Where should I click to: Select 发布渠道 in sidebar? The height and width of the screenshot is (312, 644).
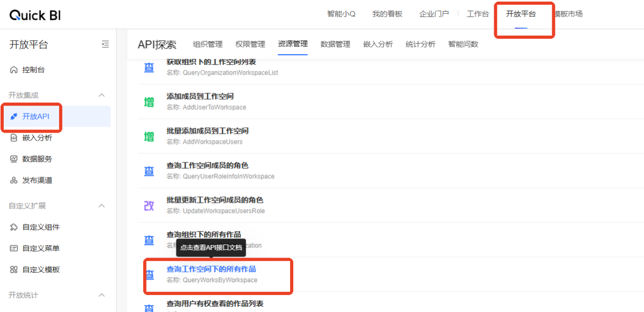37,180
